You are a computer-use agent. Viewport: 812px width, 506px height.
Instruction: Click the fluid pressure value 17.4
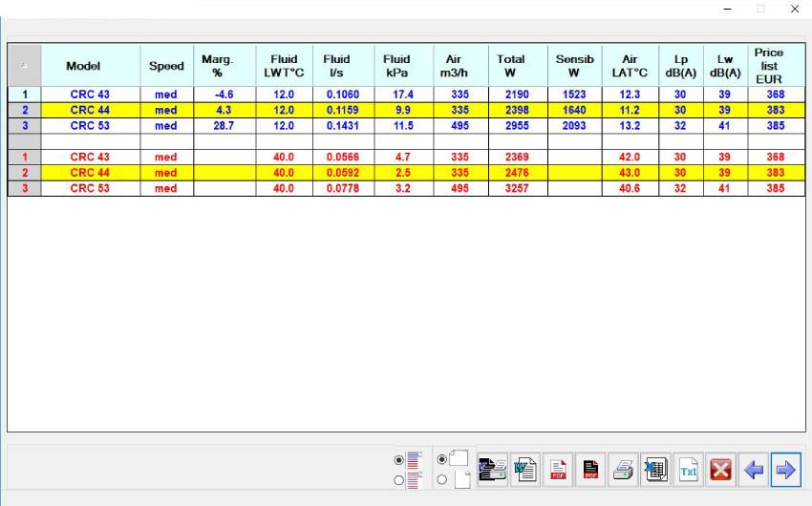[403, 95]
